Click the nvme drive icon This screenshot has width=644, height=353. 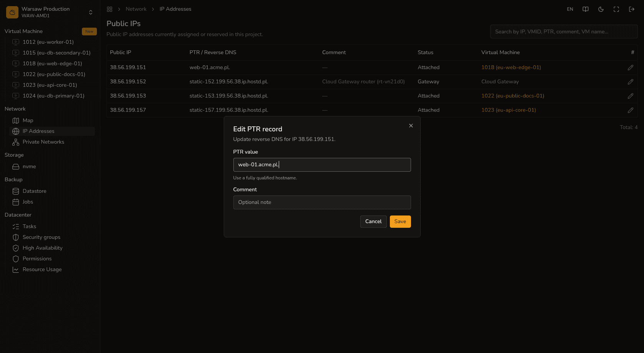[x=16, y=167]
